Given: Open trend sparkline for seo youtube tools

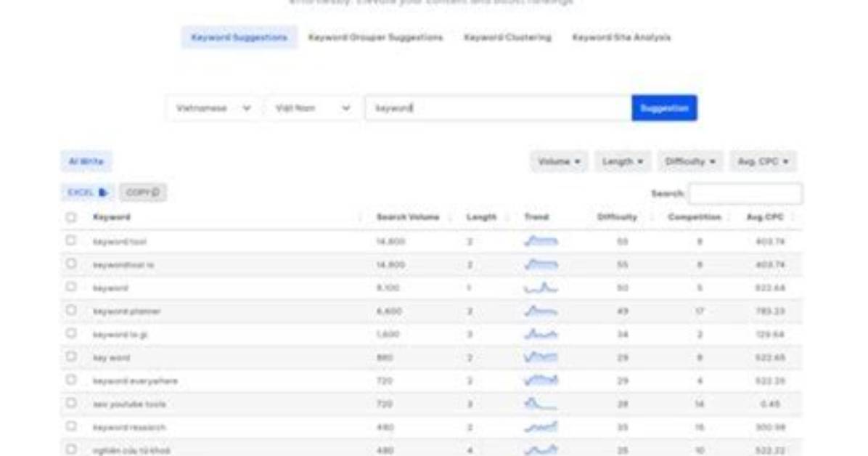Looking at the screenshot, I should click(x=541, y=404).
